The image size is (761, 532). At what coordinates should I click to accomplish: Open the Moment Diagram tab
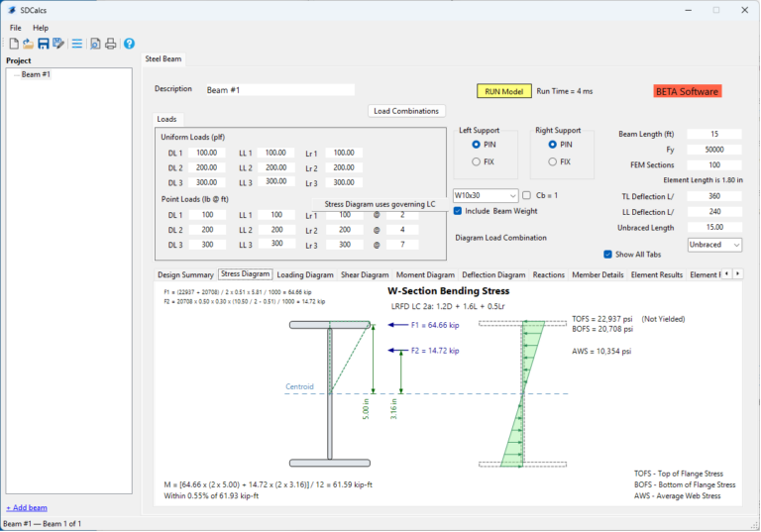pyautogui.click(x=425, y=274)
